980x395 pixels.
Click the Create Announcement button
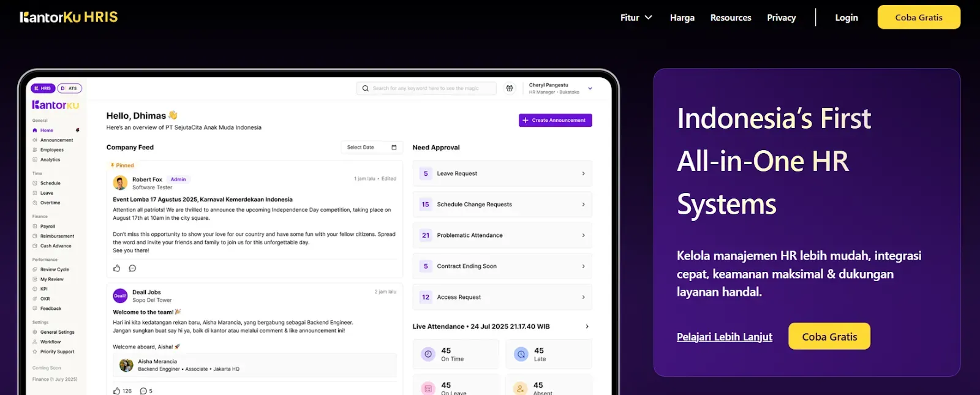pos(556,120)
